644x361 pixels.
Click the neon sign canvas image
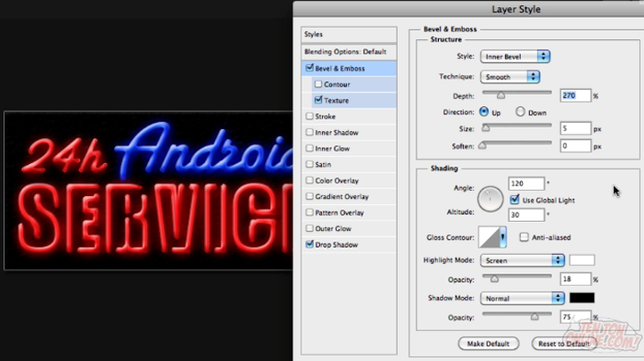coord(148,191)
